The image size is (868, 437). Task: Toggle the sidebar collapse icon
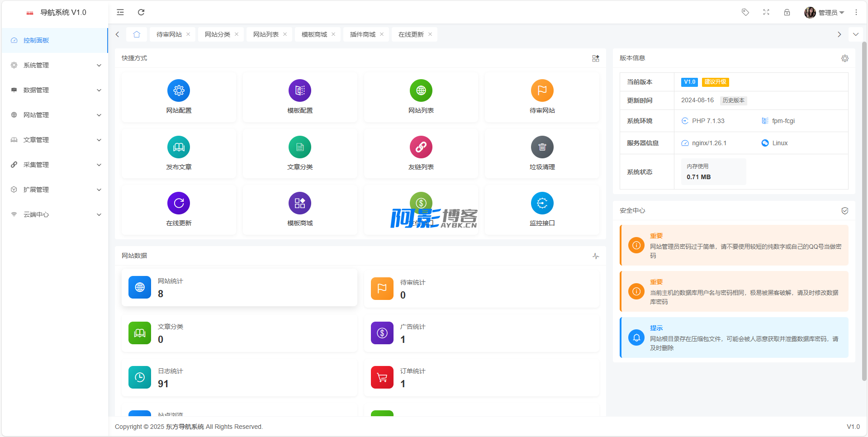[120, 12]
